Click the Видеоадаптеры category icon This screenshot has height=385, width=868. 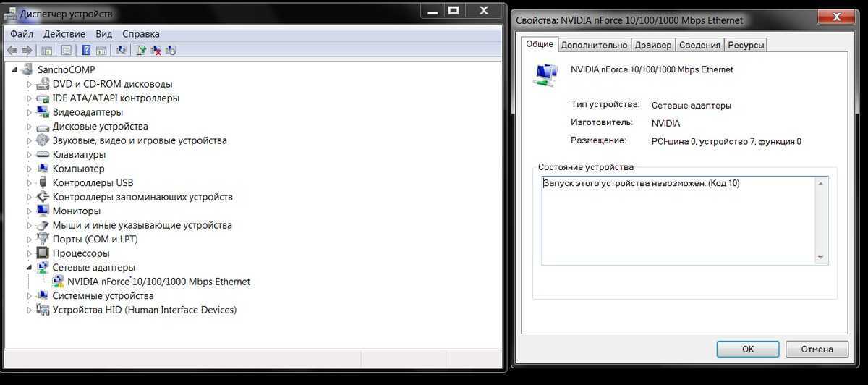[43, 111]
